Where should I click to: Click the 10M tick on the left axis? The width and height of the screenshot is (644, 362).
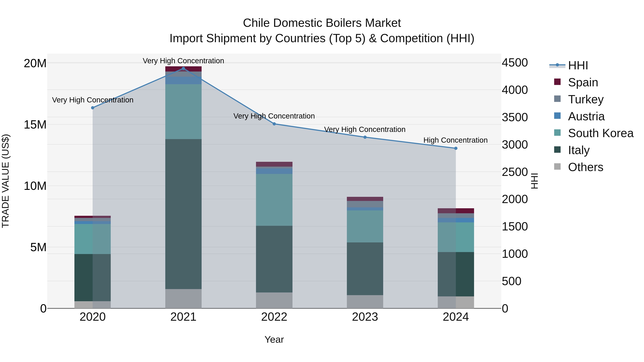tap(35, 186)
